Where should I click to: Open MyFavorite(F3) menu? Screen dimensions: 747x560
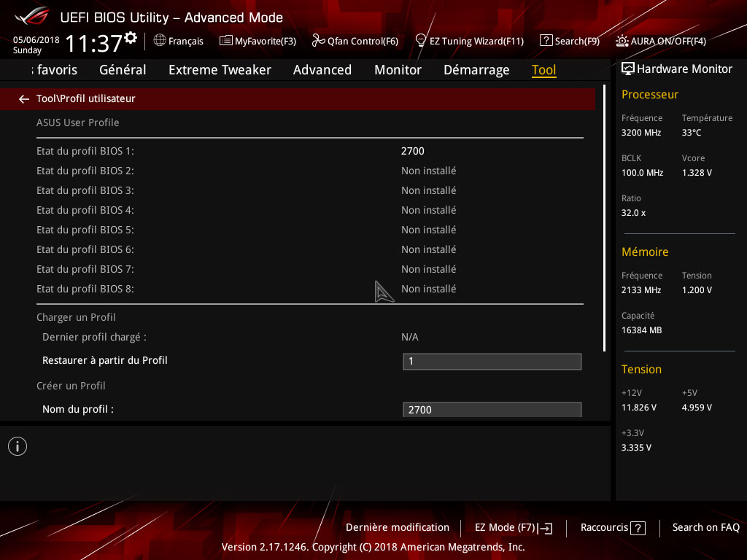pos(266,41)
